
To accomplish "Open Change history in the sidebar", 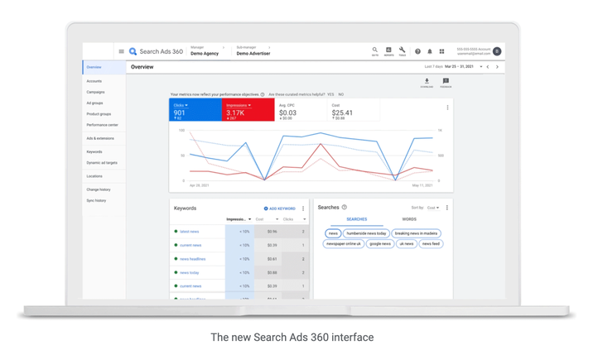I will (x=99, y=189).
